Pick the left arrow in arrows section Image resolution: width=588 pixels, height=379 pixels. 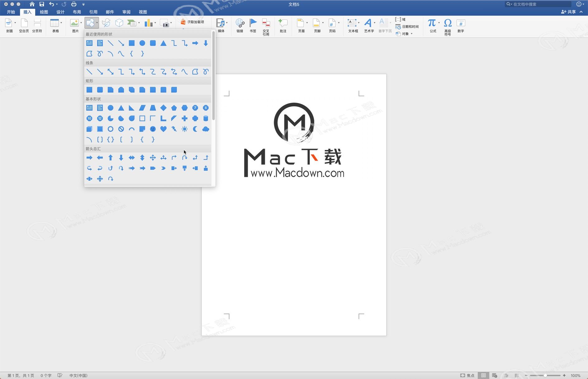(100, 158)
